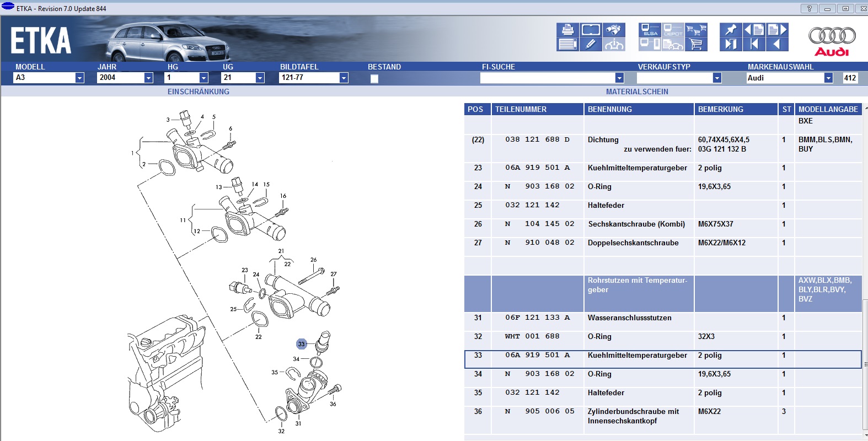Click the pencil edit icon
868x441 pixels.
[591, 45]
